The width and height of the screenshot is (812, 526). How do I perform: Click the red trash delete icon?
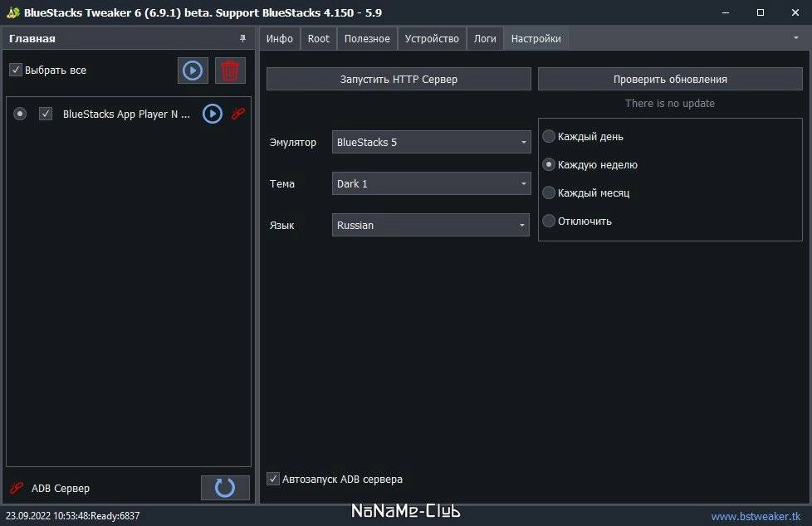[x=230, y=71]
